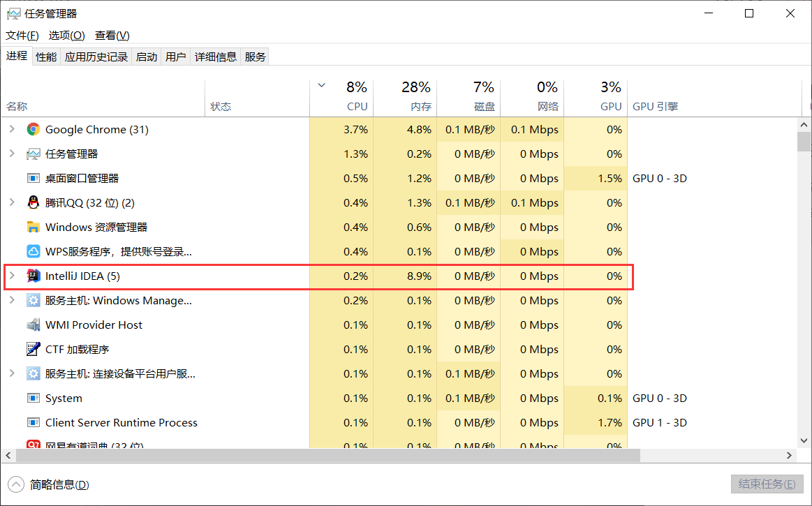Click the horizontal scrollbar left arrow
Image resolution: width=812 pixels, height=506 pixels.
pos(8,455)
